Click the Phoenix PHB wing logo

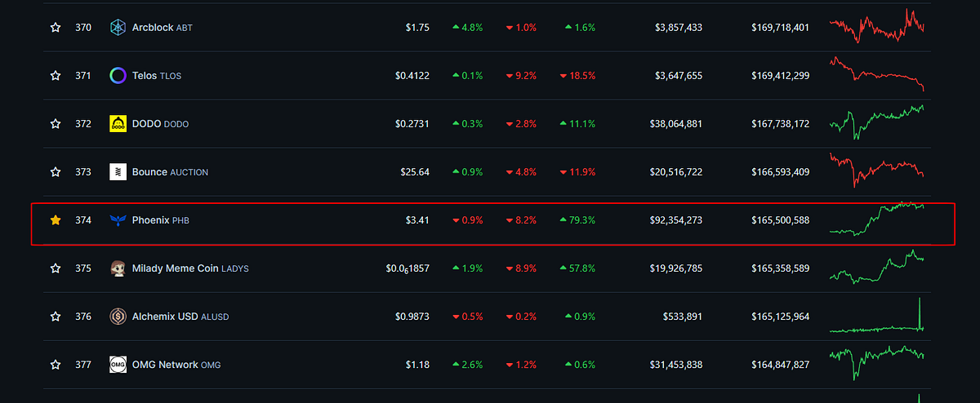[118, 220]
